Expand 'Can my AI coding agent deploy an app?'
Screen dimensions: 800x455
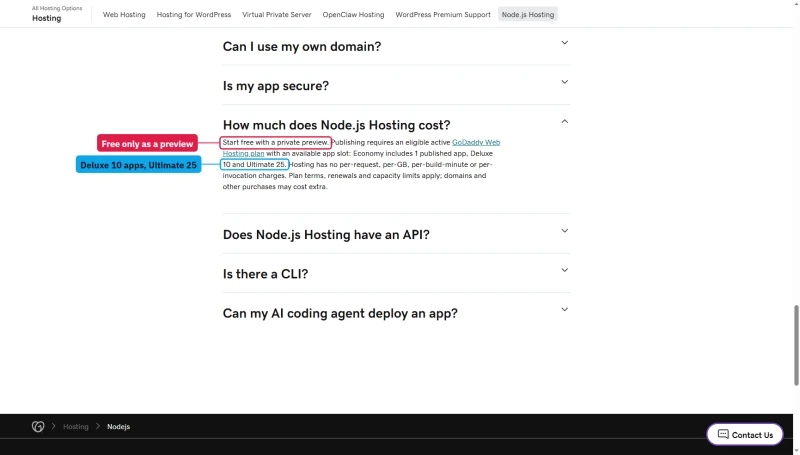[x=396, y=313]
